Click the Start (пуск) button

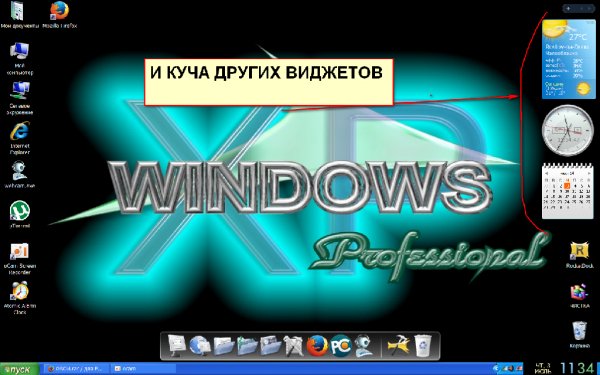coord(20,369)
